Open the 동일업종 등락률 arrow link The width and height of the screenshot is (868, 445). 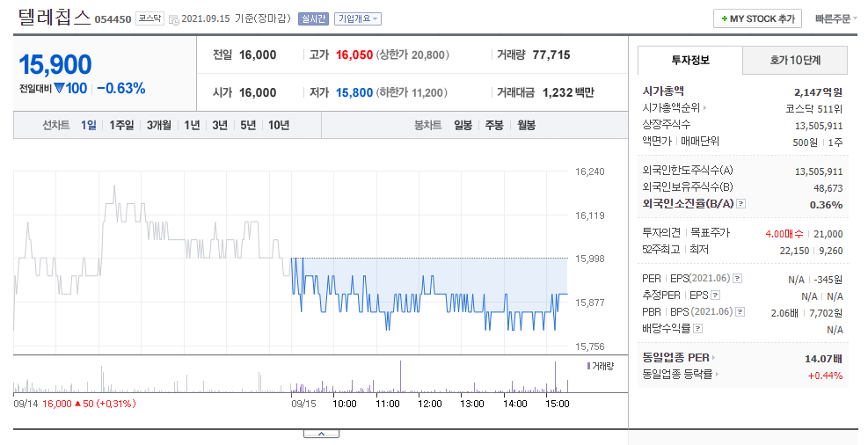click(x=717, y=375)
